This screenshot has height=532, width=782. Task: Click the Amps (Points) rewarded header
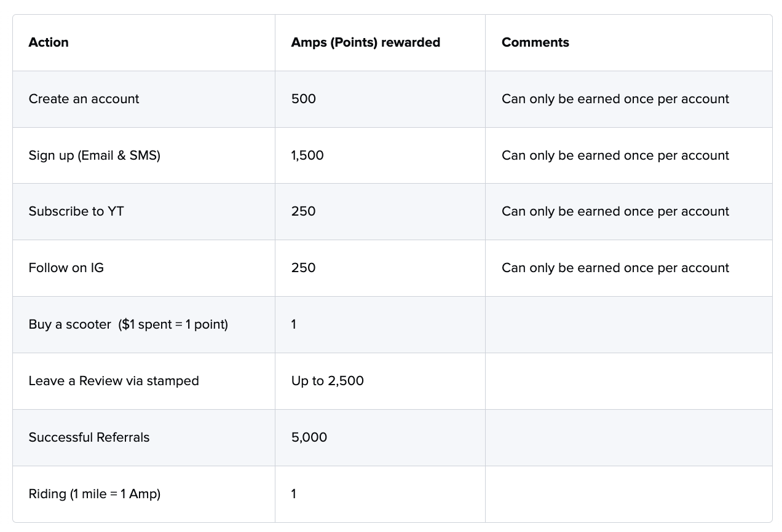[x=365, y=42]
